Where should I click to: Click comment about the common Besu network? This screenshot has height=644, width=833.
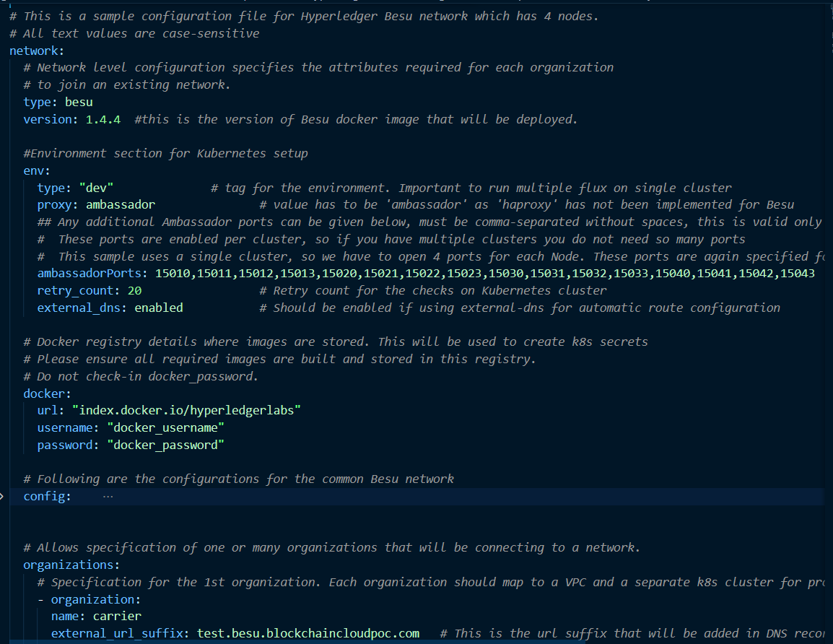(x=238, y=479)
